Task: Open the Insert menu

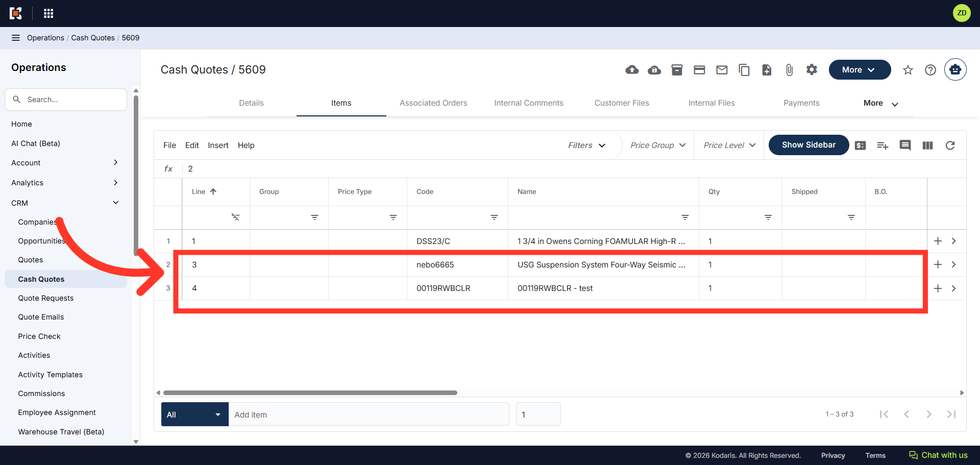Action: click(218, 145)
